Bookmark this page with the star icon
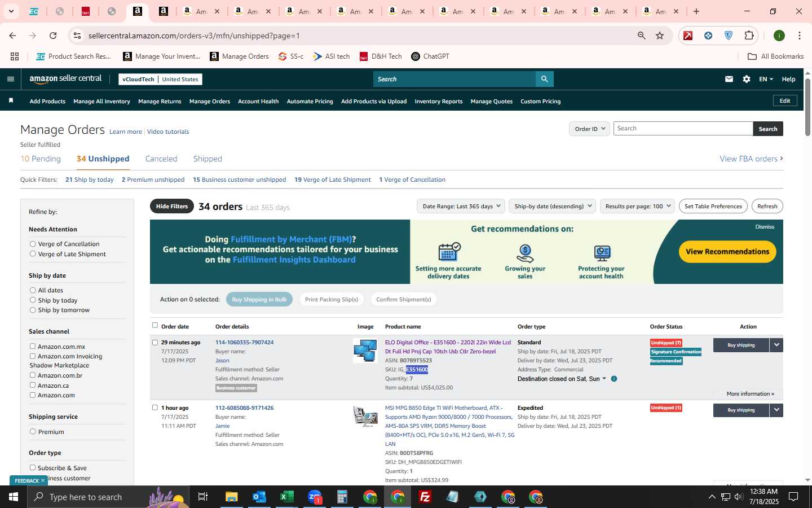Viewport: 812px width, 508px height. point(660,36)
